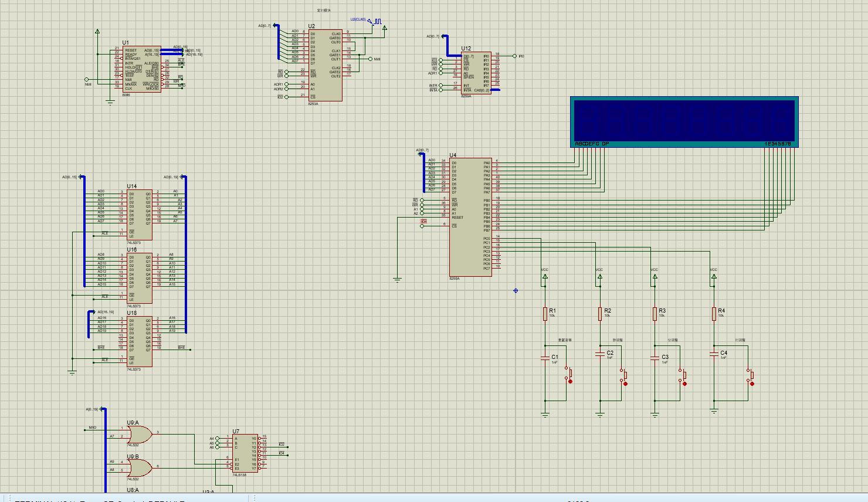Click the 8086 part label under U1
Viewport: 868px width, 502px height.
126,95
